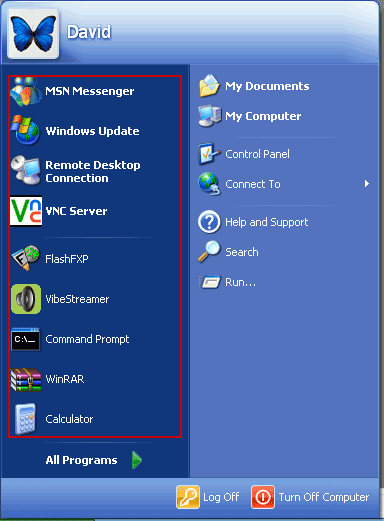Expand the Connect To submenu arrow
Screen dimensions: 384x521
click(367, 184)
